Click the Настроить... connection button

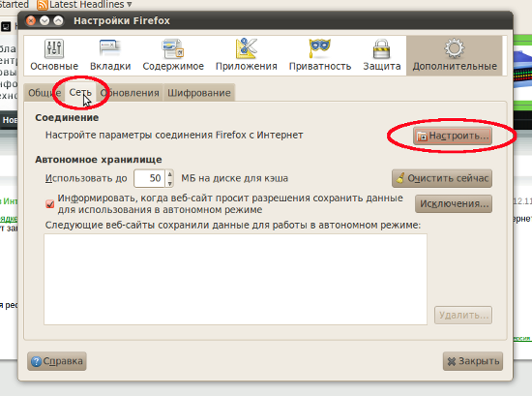click(x=453, y=136)
